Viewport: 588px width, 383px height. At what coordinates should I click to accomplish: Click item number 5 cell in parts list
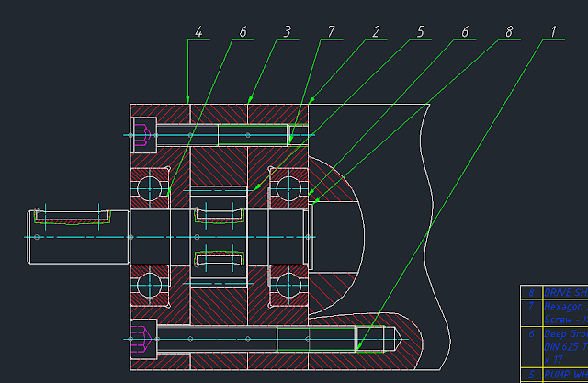(x=532, y=375)
